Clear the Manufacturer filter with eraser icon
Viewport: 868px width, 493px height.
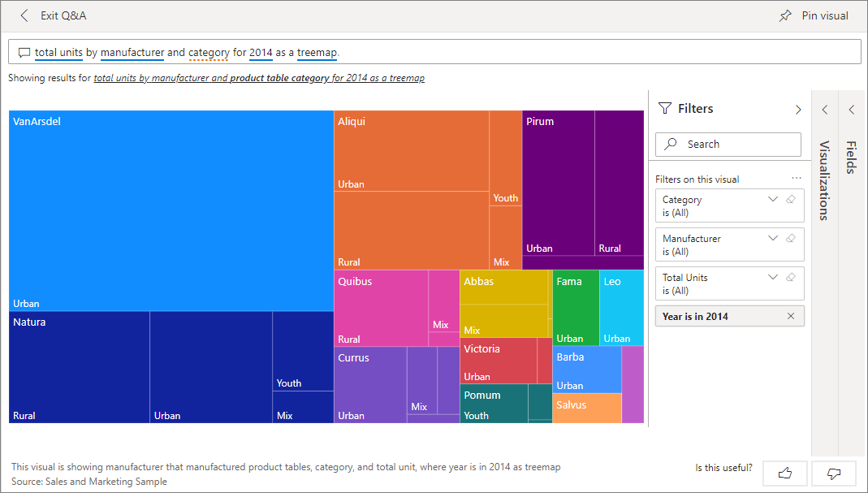[x=791, y=239]
